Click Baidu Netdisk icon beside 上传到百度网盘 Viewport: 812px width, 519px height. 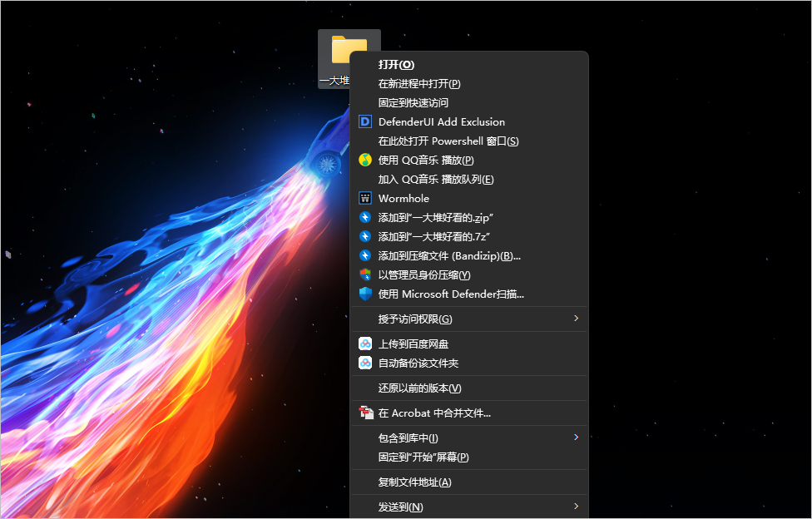click(x=365, y=344)
